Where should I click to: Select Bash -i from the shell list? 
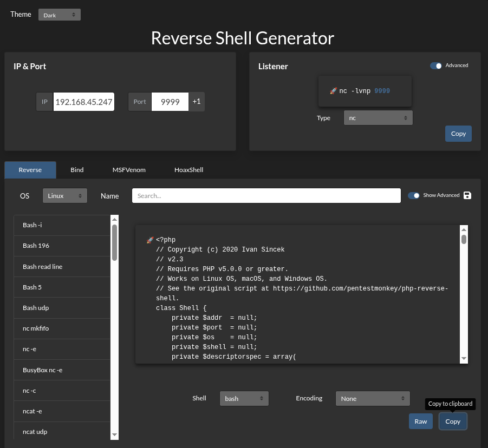tap(62, 225)
